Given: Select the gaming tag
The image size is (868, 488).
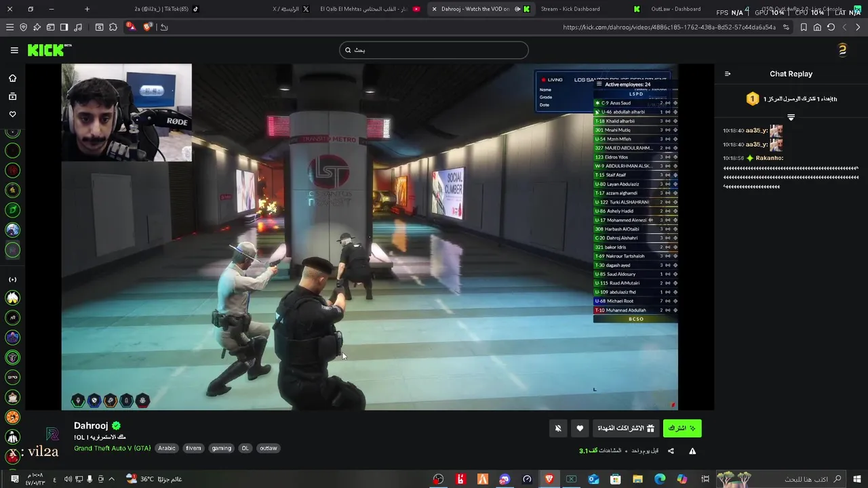Looking at the screenshot, I should 222,448.
